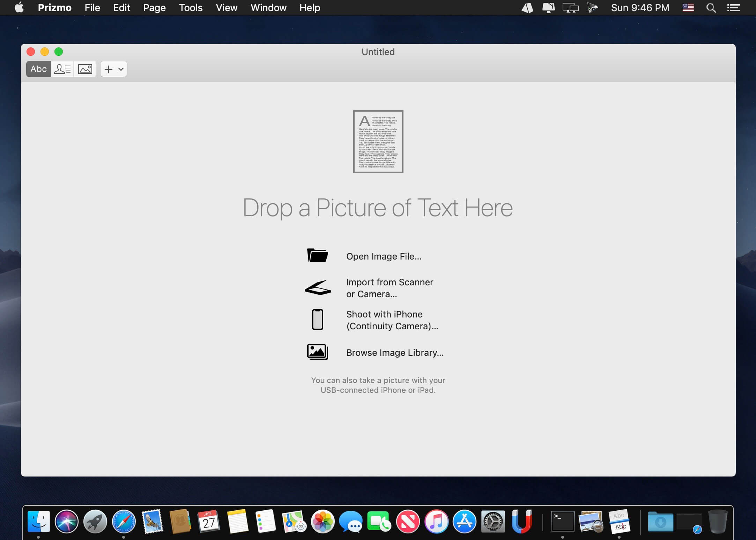Image resolution: width=756 pixels, height=540 pixels.
Task: Click the iPhone outline icon
Action: click(x=317, y=320)
